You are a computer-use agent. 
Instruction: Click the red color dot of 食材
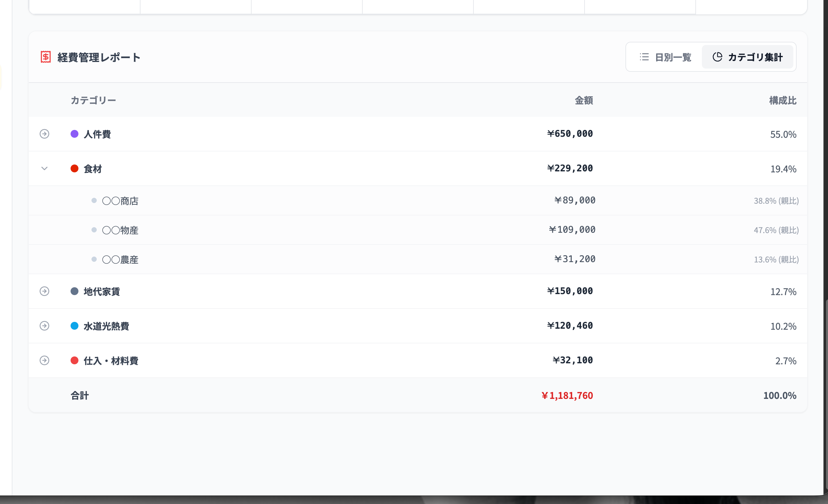[x=75, y=168]
